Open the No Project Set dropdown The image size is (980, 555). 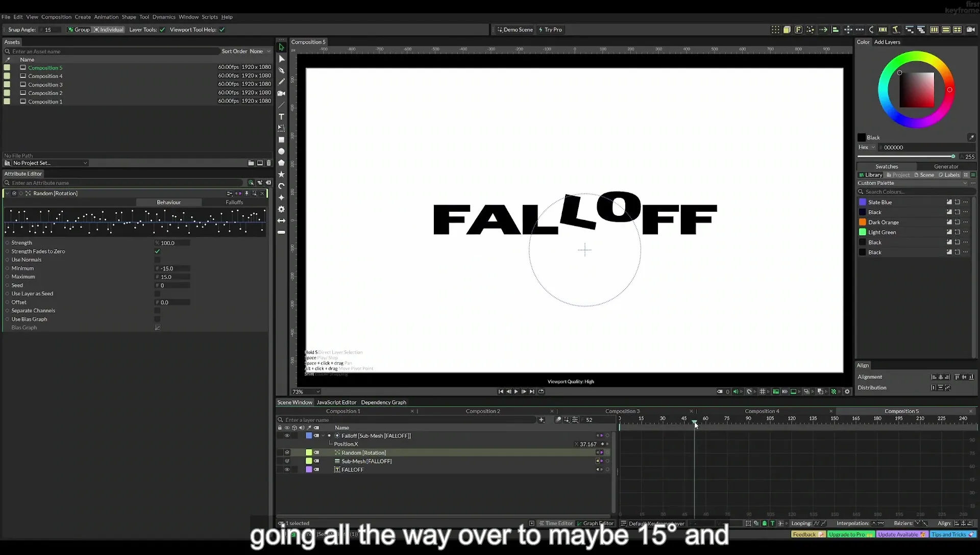[x=47, y=163]
